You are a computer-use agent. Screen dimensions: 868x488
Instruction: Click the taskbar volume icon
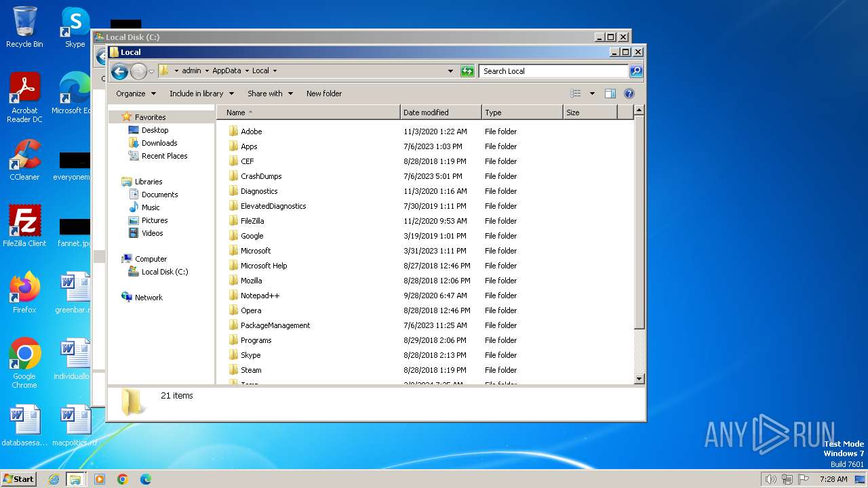[770, 479]
